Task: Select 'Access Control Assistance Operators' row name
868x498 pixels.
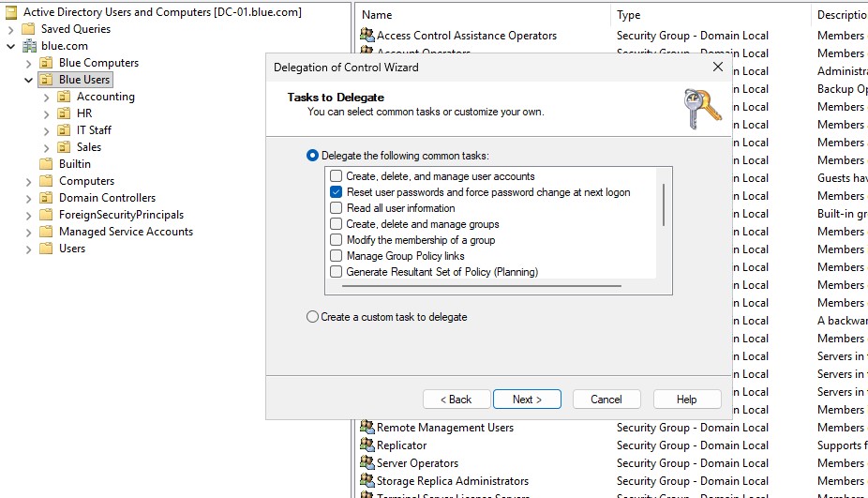Action: point(467,36)
